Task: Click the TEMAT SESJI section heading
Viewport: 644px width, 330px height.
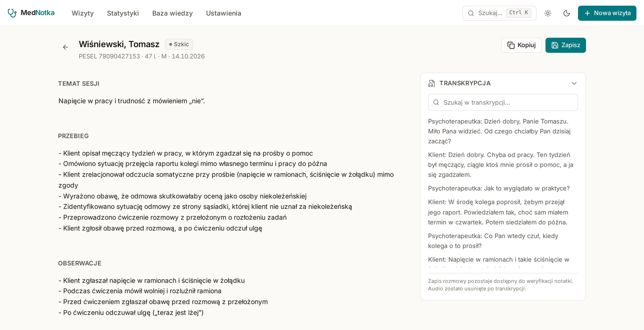Action: [x=79, y=84]
